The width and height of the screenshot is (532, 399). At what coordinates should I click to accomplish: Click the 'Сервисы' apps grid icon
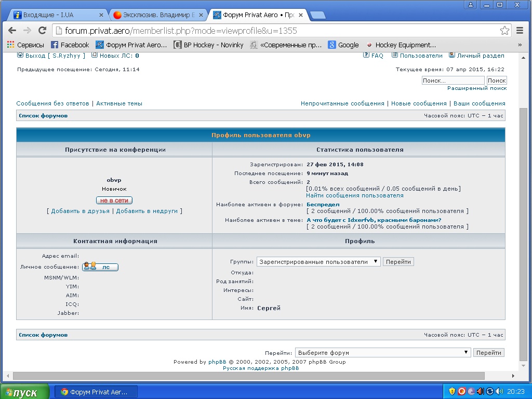[10, 45]
